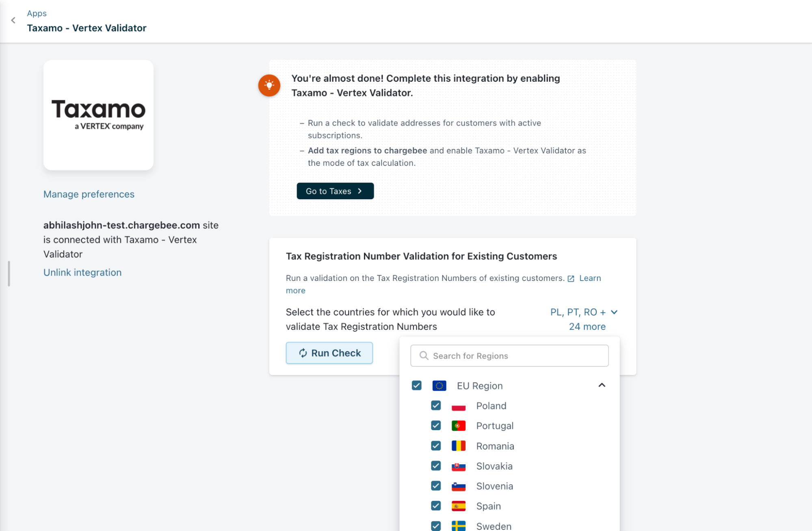Screen dimensions: 812x531
Task: Click the Run Check button
Action: click(x=329, y=353)
